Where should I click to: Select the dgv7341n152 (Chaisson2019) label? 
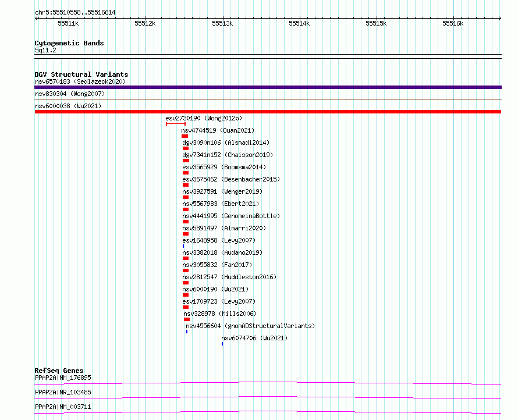228,155
